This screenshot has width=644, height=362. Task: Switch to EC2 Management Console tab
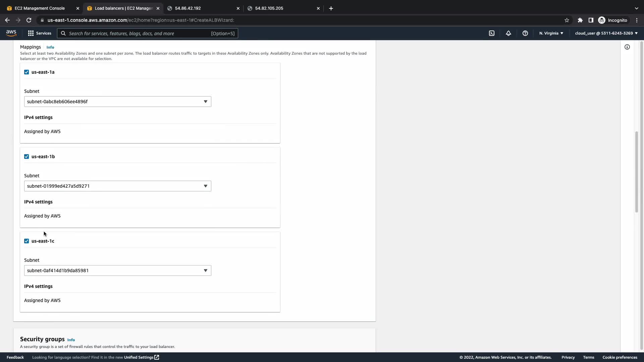(x=40, y=8)
